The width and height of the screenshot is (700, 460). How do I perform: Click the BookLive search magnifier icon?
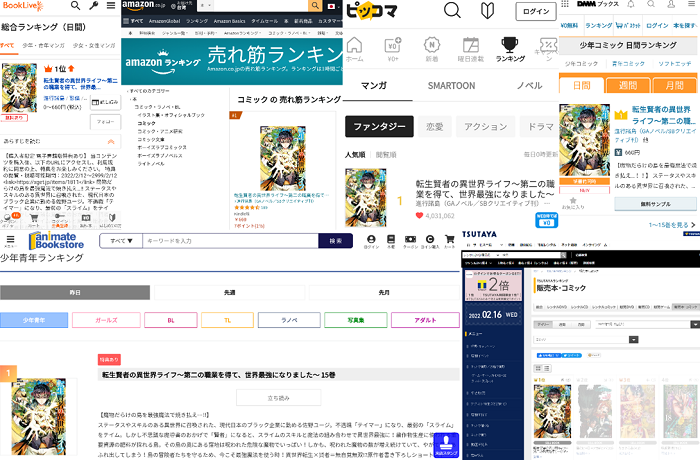(75, 5)
